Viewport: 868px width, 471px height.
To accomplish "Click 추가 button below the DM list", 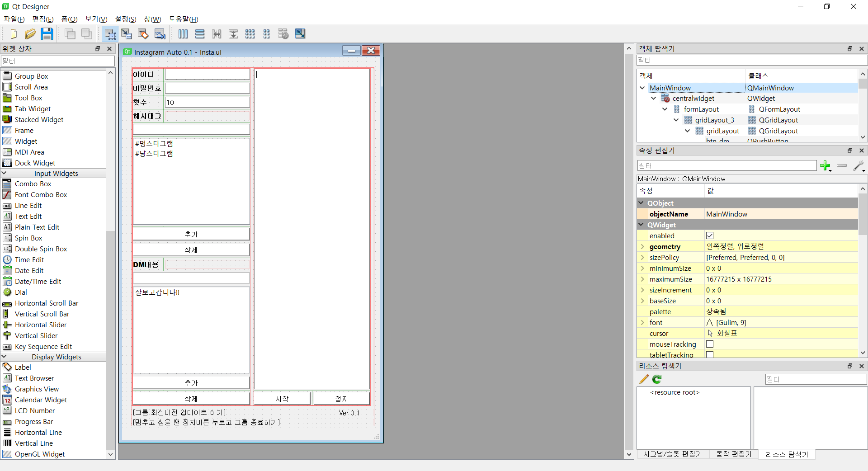I will tap(191, 383).
